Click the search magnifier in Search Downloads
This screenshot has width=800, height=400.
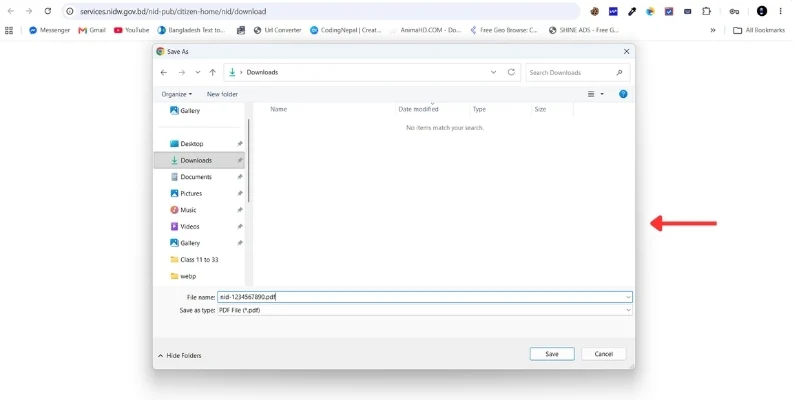[x=619, y=72]
